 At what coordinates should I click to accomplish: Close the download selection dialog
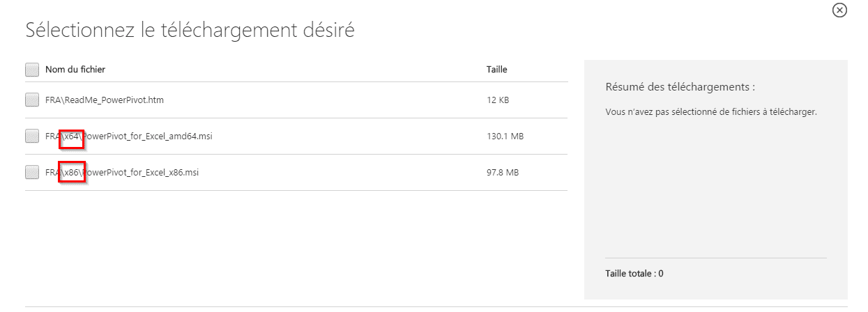pyautogui.click(x=839, y=10)
